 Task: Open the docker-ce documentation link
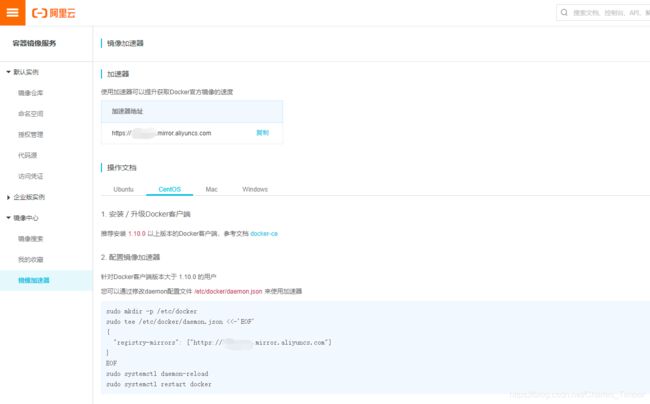click(x=264, y=234)
